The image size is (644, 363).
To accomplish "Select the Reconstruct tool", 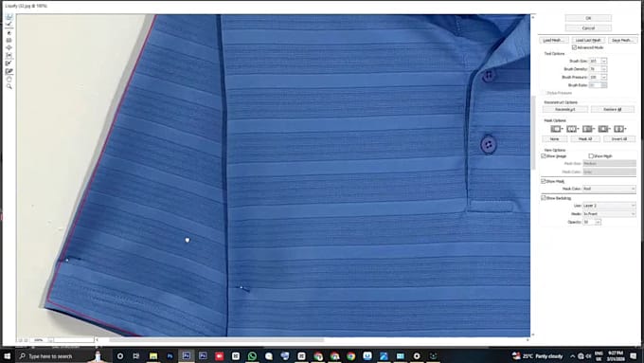I will pyautogui.click(x=9, y=25).
